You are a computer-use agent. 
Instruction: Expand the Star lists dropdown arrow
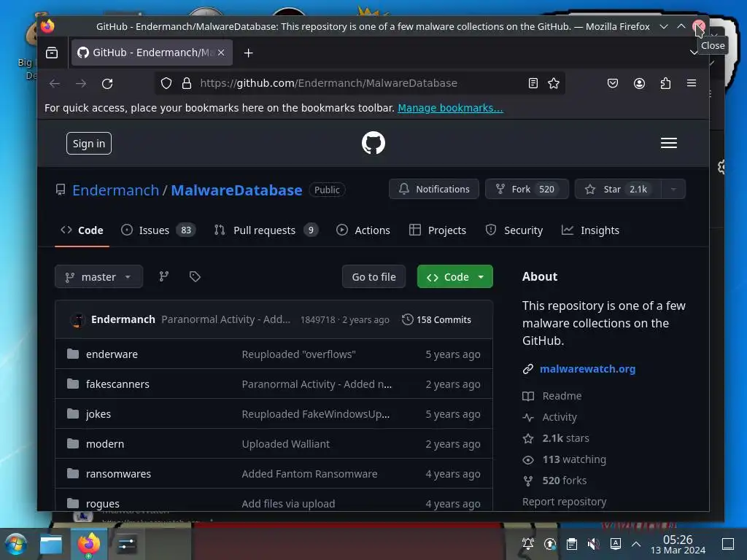[673, 189]
